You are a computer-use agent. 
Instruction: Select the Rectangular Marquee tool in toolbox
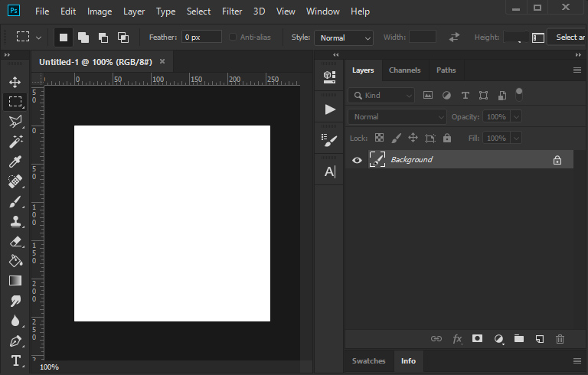tap(15, 102)
